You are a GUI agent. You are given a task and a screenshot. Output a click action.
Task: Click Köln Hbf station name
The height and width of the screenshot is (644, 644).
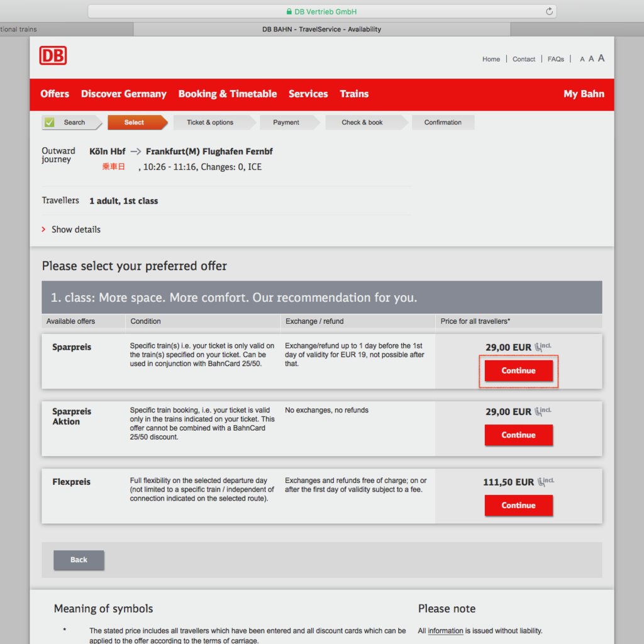tap(107, 152)
